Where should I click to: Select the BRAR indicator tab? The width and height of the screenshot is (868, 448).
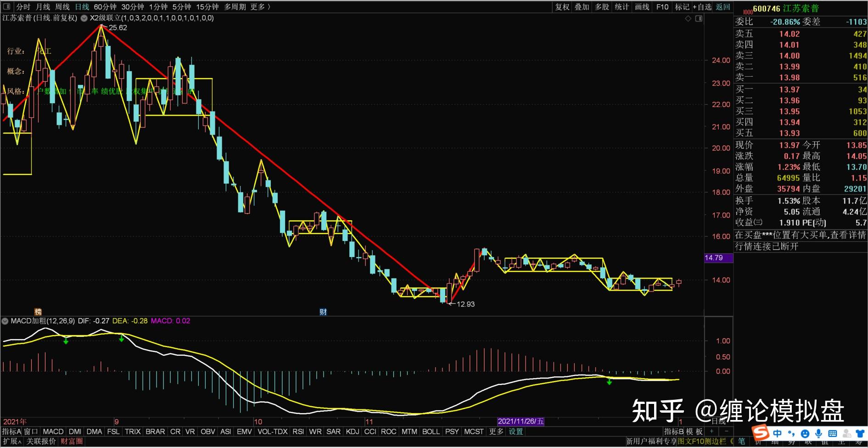[155, 431]
